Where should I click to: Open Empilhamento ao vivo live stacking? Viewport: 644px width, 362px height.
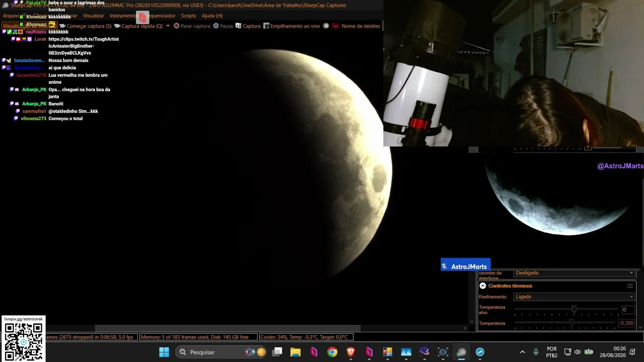pos(291,26)
